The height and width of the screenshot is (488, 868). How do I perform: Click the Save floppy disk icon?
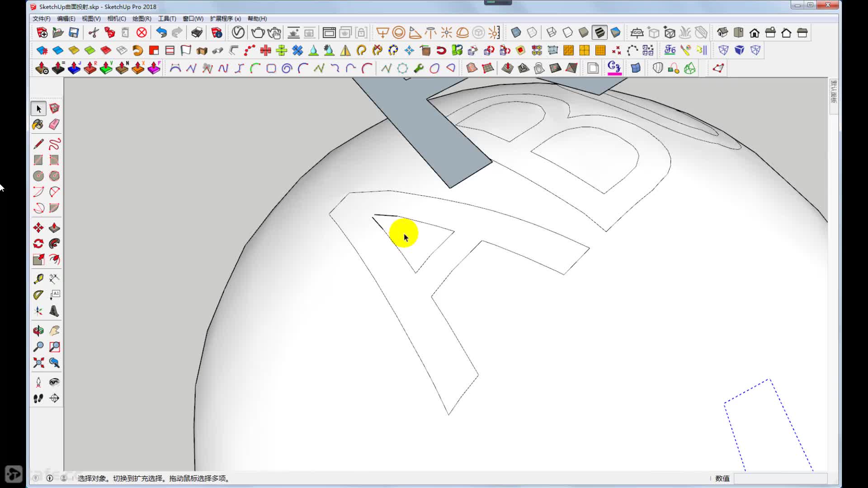(74, 33)
